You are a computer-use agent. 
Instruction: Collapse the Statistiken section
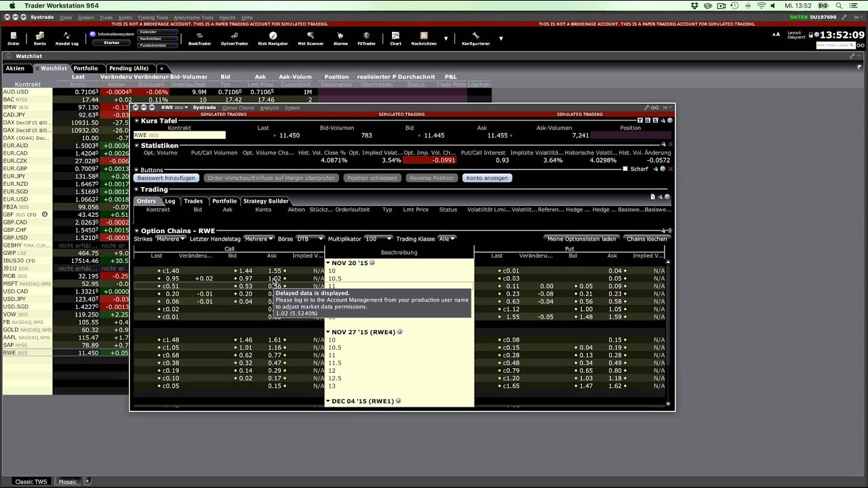[x=136, y=146]
